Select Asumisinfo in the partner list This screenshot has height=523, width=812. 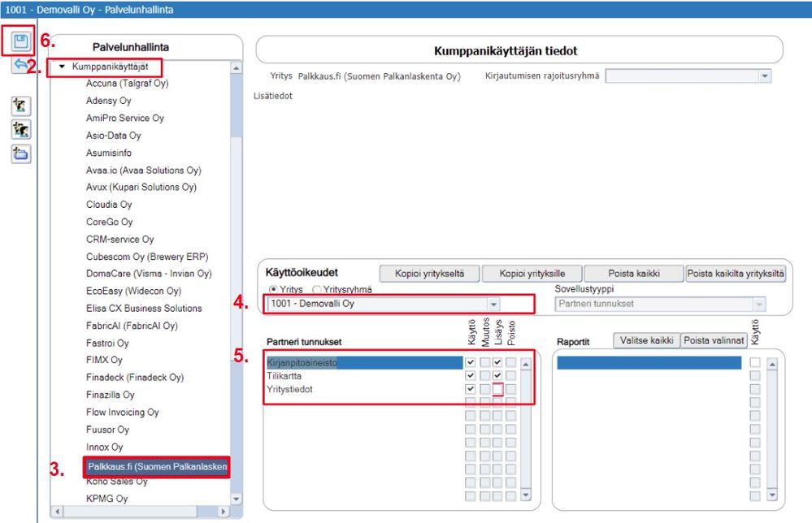(x=109, y=153)
